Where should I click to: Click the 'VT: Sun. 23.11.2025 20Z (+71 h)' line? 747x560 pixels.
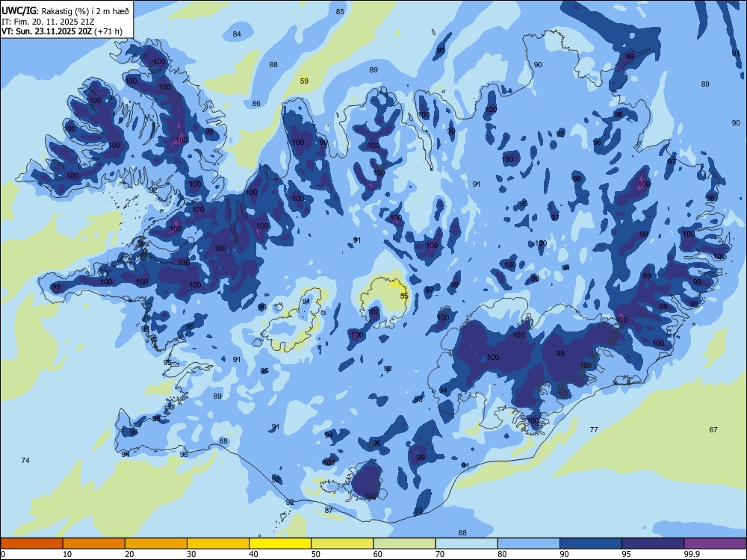(62, 31)
